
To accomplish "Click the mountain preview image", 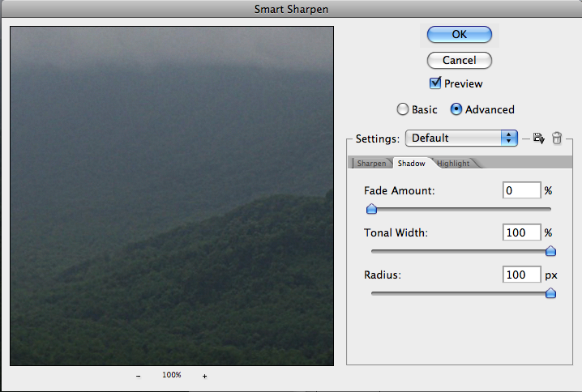I will coord(172,196).
